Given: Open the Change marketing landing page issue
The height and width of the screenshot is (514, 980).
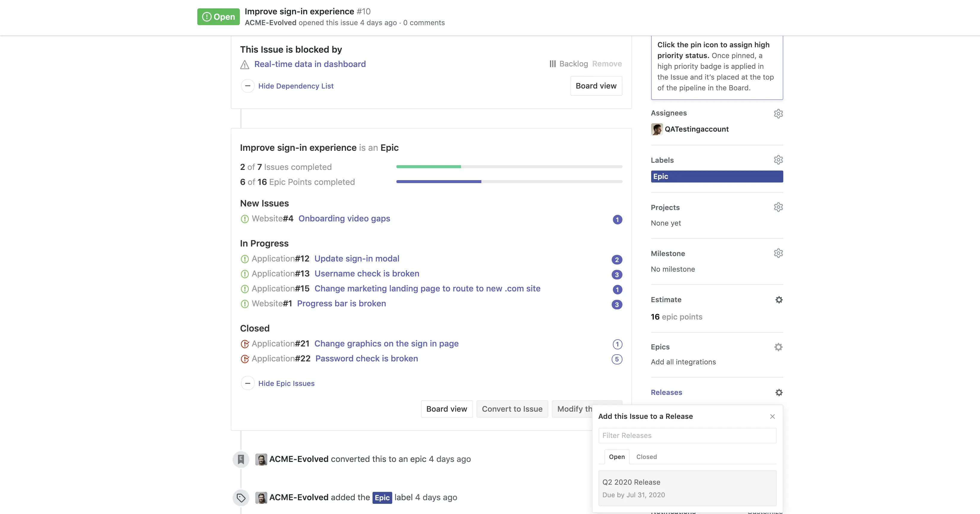Looking at the screenshot, I should coord(427,289).
